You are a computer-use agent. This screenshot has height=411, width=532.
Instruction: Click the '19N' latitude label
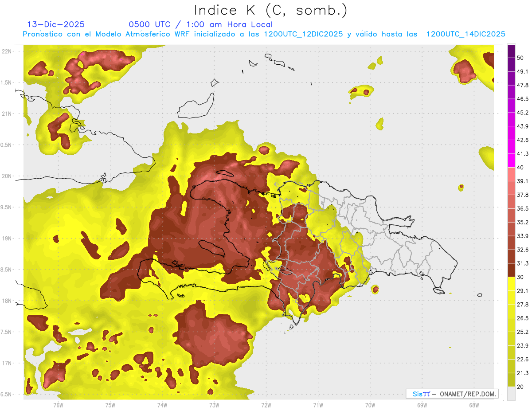point(7,238)
